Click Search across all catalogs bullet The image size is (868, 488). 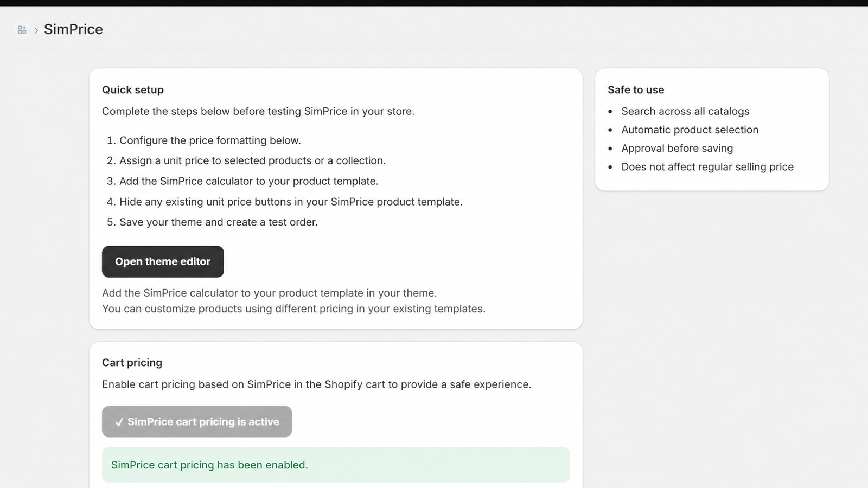[685, 111]
